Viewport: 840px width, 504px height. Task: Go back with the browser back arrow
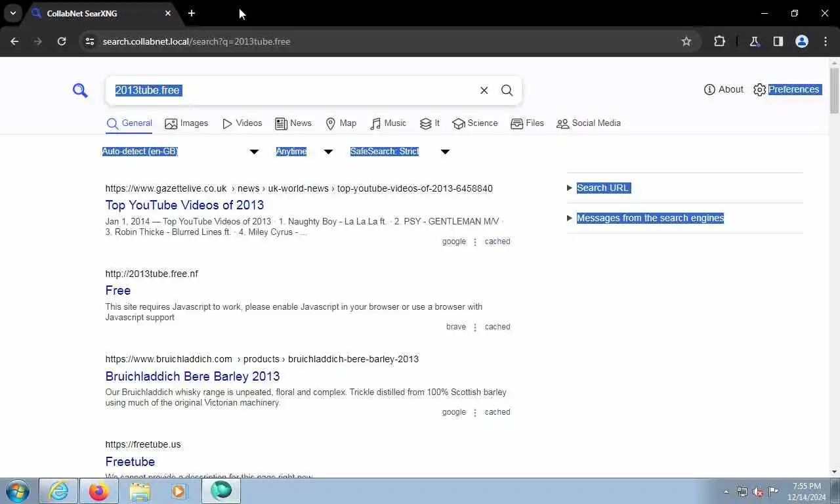click(x=14, y=41)
